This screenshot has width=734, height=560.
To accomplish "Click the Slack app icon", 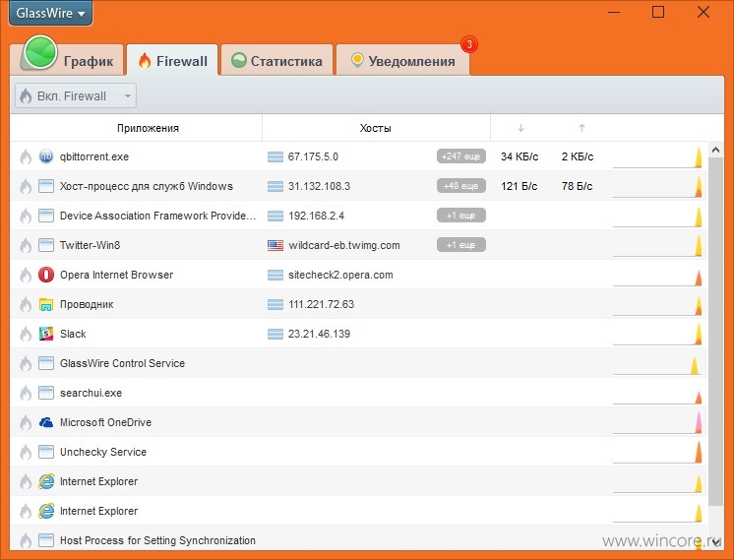I will 46,334.
